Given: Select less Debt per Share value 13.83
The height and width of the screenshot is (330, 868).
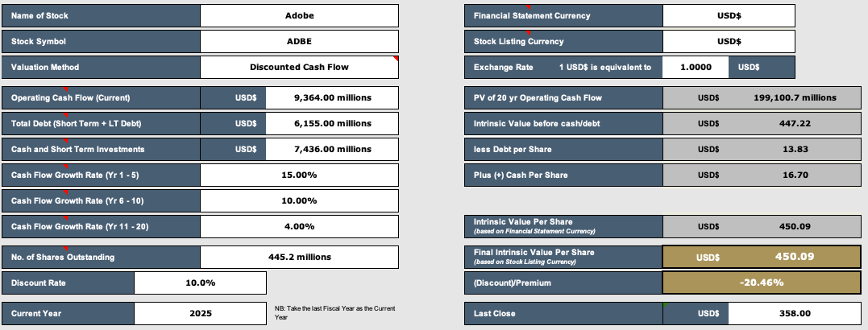Looking at the screenshot, I should pos(795,149).
